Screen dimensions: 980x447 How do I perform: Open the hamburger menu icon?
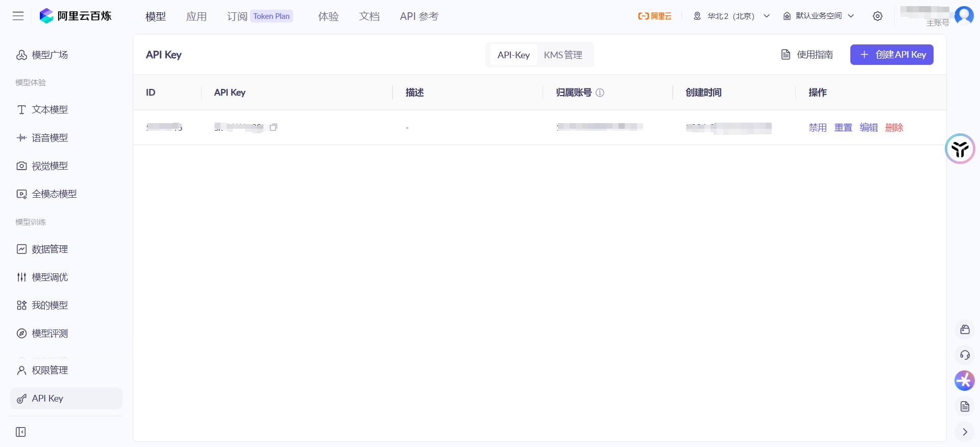pyautogui.click(x=18, y=16)
